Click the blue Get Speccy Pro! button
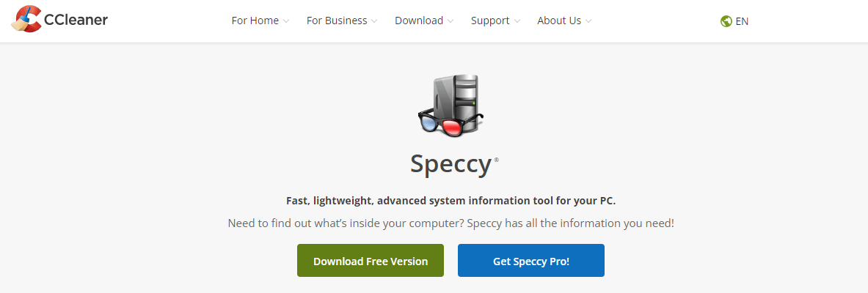This screenshot has height=293, width=868. 531,260
